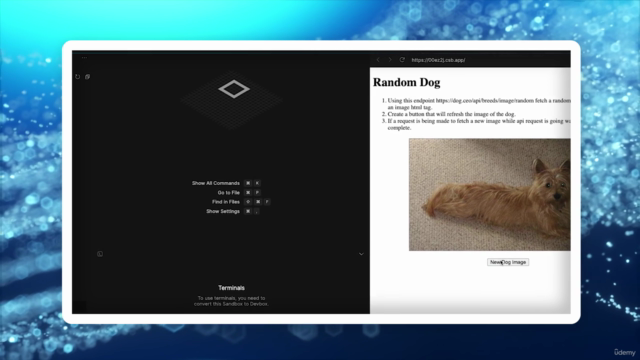
Task: Click the "Show All Commands" shortcut label
Action: tap(216, 183)
